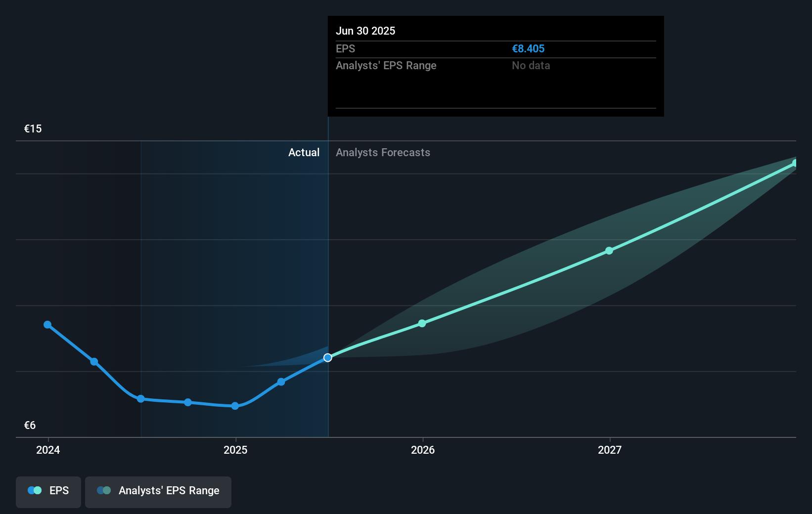This screenshot has width=812, height=514.
Task: Select the Analysts' EPS Range legend dot icon
Action: [104, 490]
